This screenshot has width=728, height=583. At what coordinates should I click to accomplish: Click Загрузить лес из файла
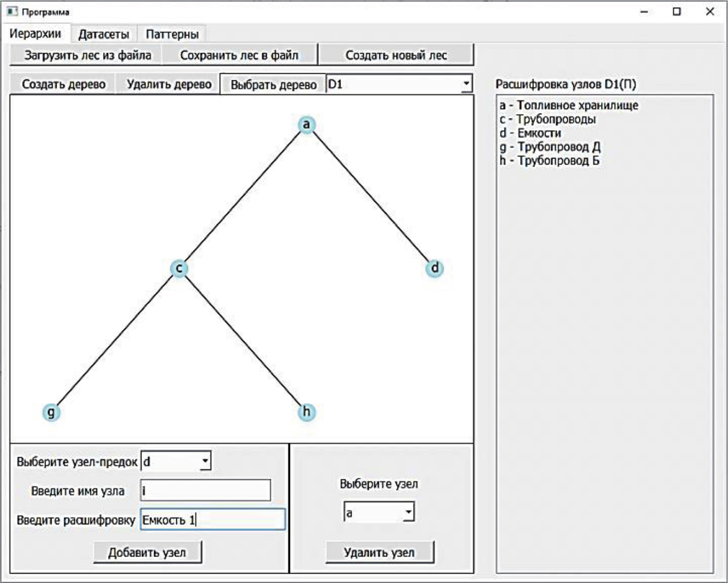88,55
